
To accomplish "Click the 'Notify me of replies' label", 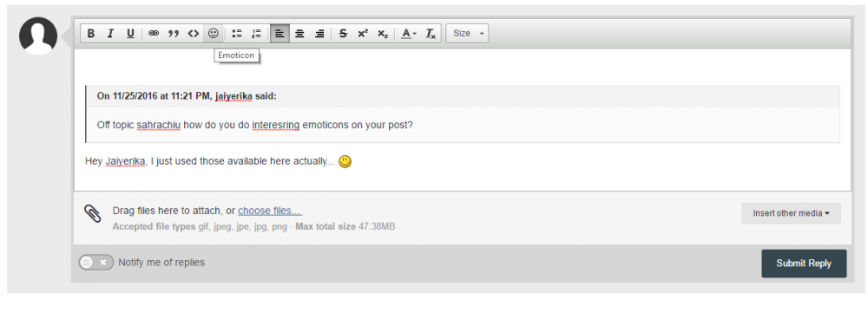I will tap(161, 263).
